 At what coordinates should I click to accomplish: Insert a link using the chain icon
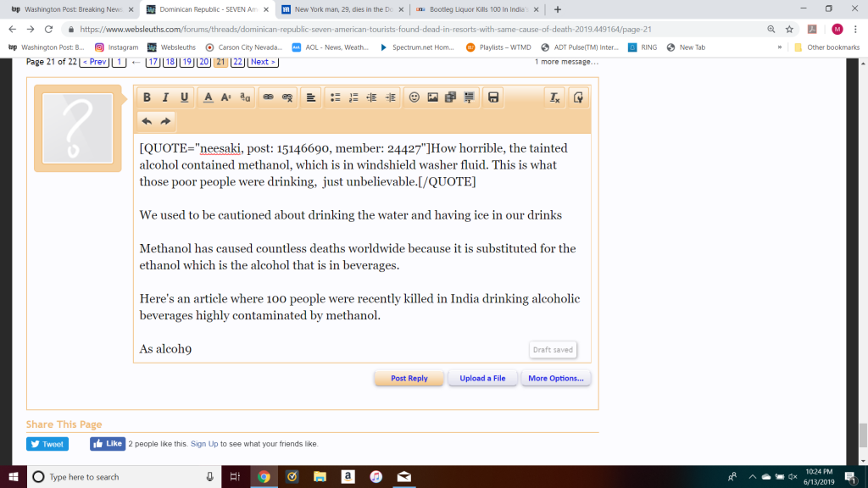click(269, 97)
